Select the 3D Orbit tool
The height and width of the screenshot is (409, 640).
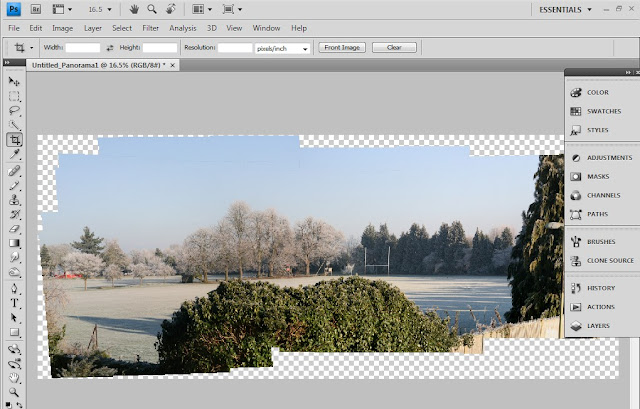[x=14, y=364]
